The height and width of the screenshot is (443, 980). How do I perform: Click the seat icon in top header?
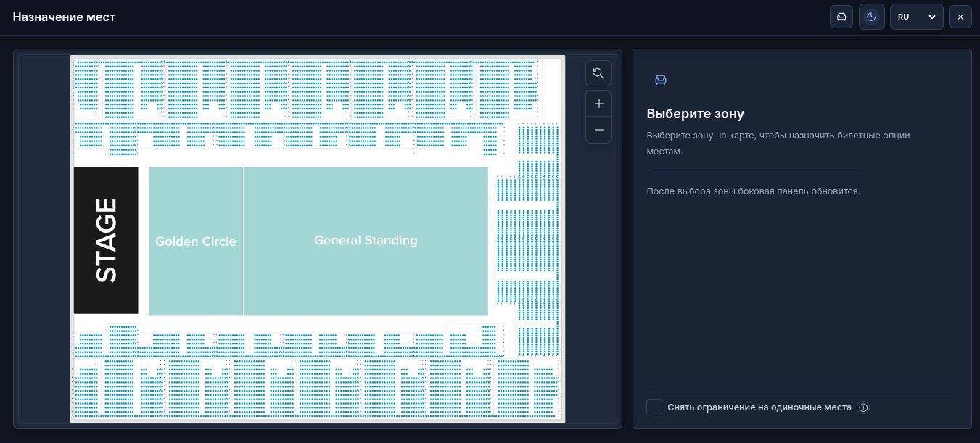click(841, 17)
